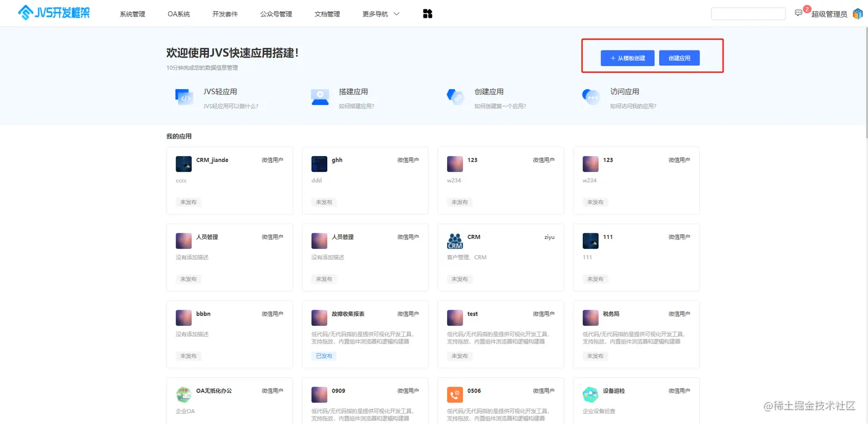868x424 pixels.
Task: Click the cube avatar icon beside 超级管理员
Action: coord(858,14)
